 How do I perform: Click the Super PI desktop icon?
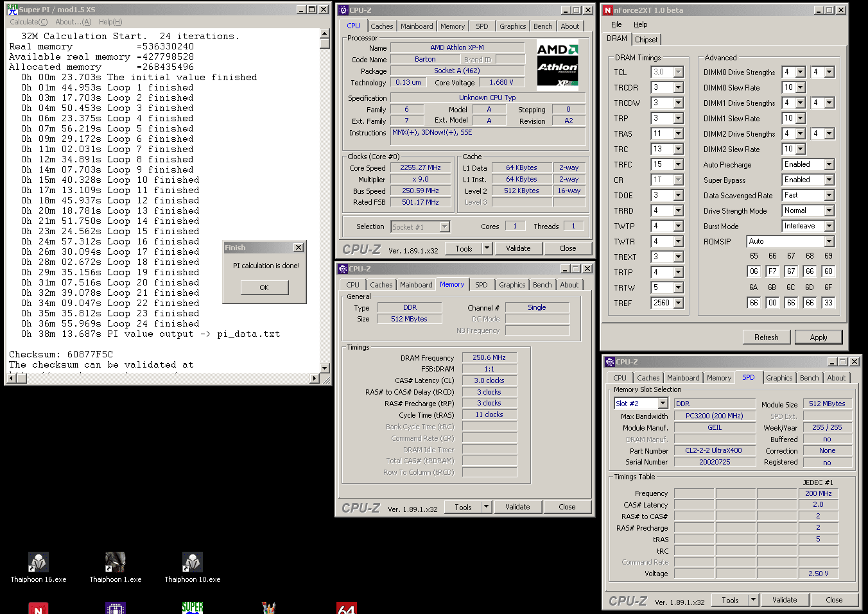click(192, 608)
